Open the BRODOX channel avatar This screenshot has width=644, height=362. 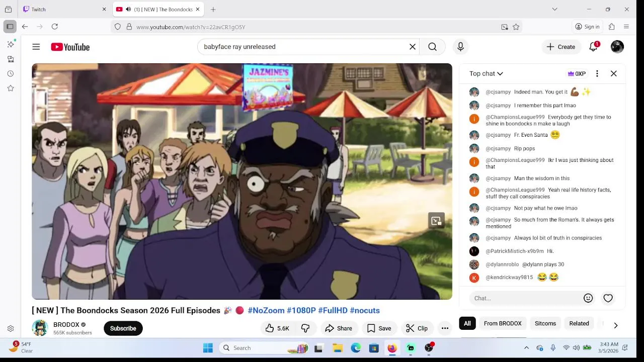pyautogui.click(x=40, y=328)
